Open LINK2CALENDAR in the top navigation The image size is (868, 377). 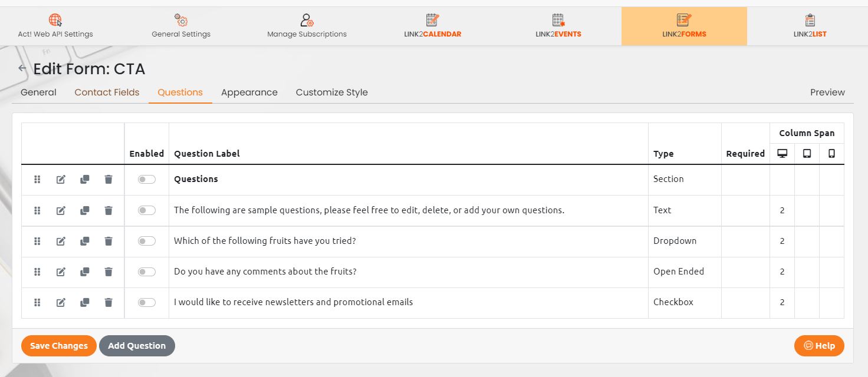[432, 27]
